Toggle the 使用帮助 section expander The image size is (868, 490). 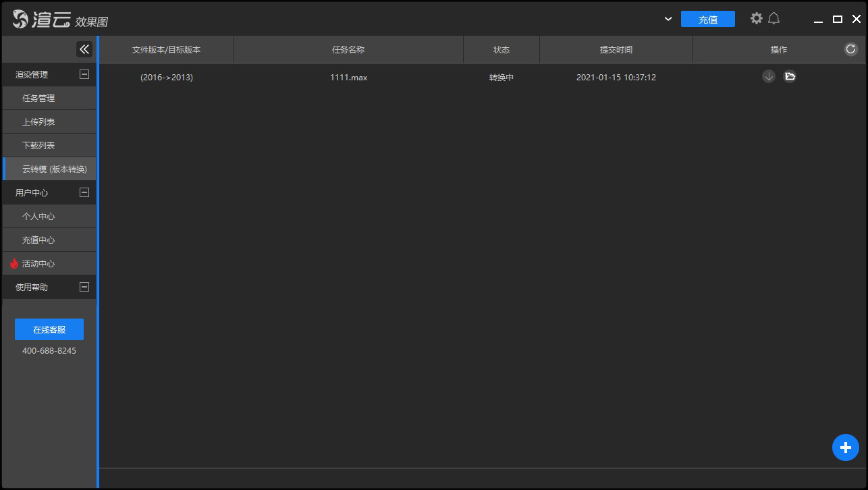pyautogui.click(x=84, y=287)
